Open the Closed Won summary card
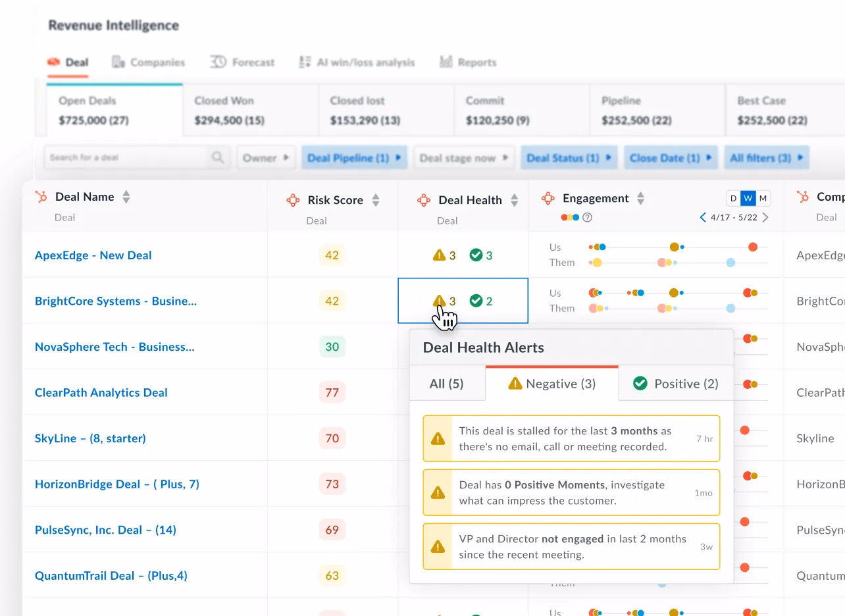Screen dimensions: 845x616 click(x=250, y=110)
